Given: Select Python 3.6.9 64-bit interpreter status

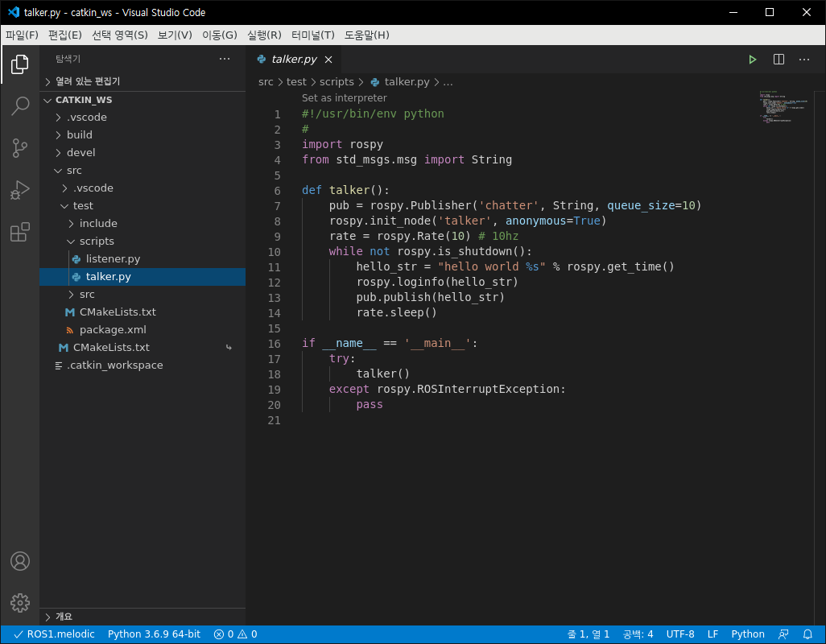Looking at the screenshot, I should click(154, 634).
